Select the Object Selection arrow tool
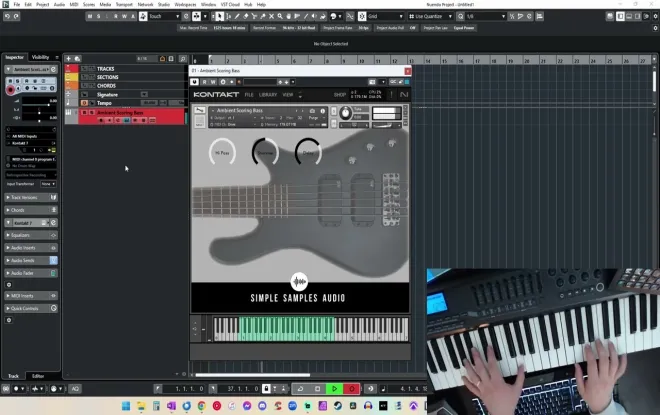This screenshot has height=415, width=660. (219, 16)
